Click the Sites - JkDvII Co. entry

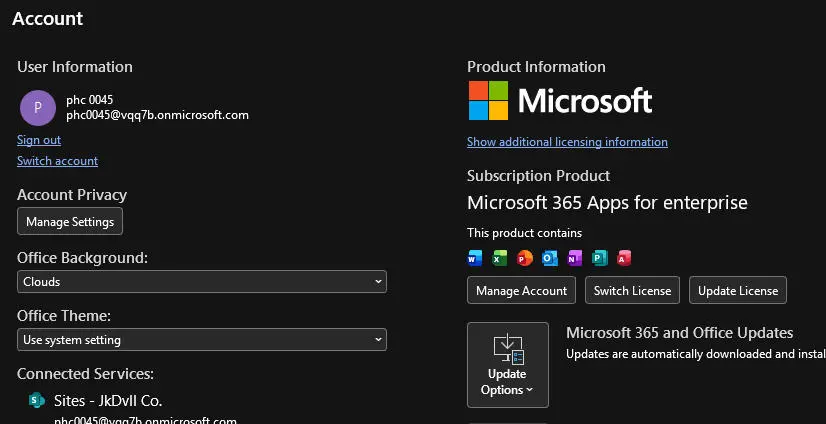coord(108,401)
